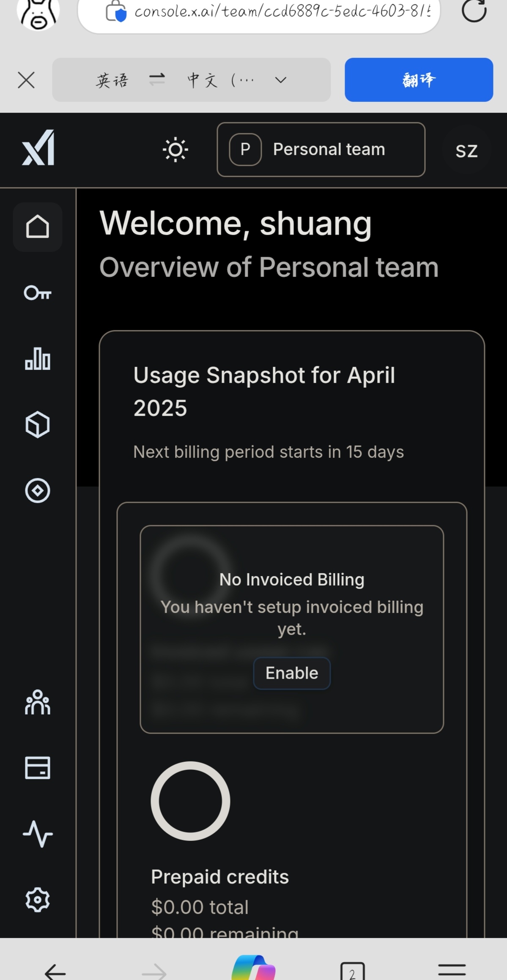Open the Home overview sidebar icon
507x980 pixels.
38,227
